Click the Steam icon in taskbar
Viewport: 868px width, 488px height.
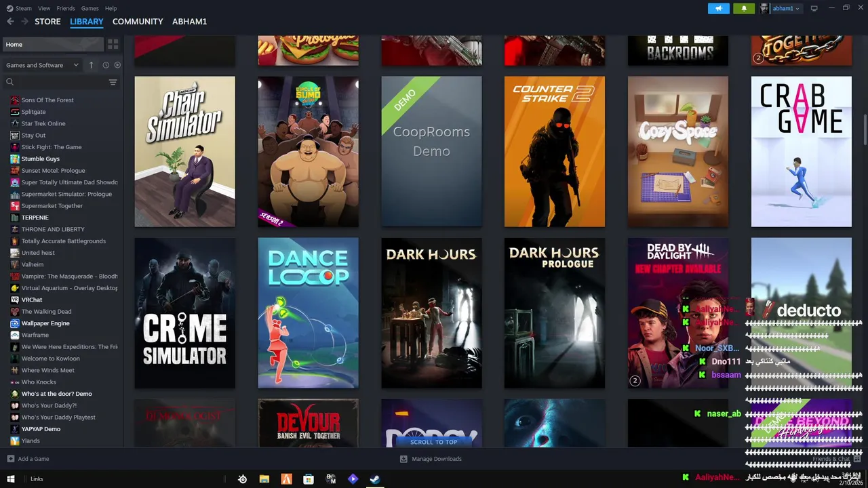(374, 479)
